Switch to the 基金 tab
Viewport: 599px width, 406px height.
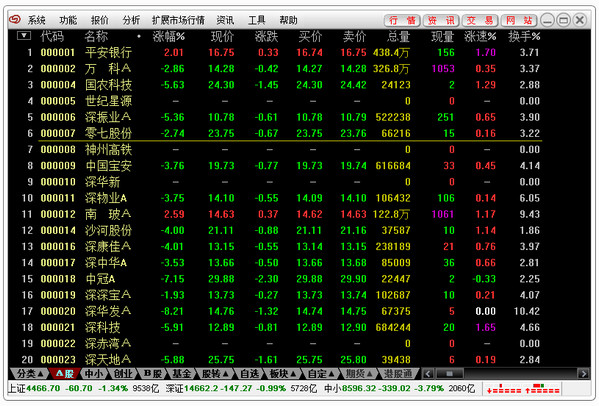tap(182, 374)
